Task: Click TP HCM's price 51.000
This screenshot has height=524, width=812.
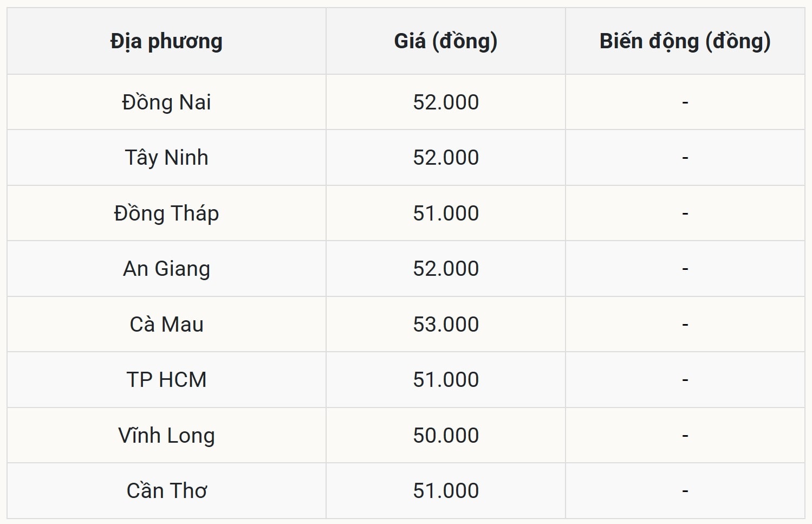Action: pyautogui.click(x=446, y=380)
